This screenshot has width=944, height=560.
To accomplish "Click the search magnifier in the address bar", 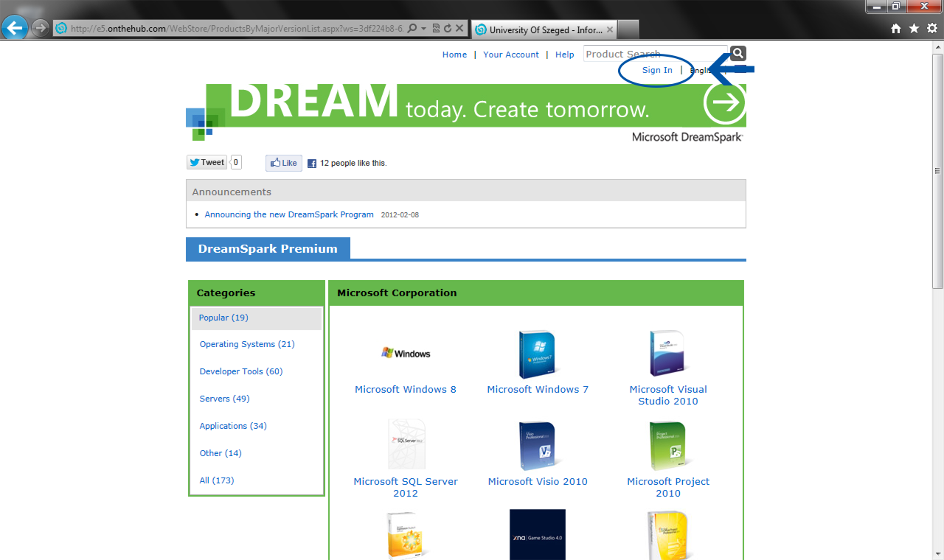I will tap(412, 29).
